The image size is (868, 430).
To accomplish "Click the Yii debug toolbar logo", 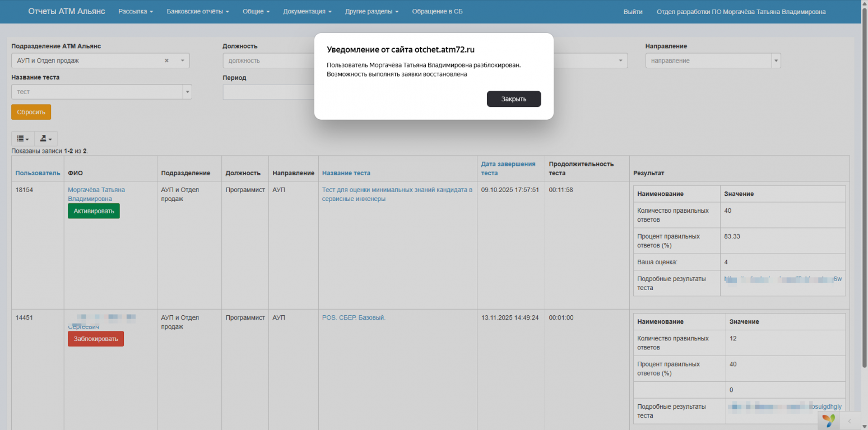I will 828,420.
